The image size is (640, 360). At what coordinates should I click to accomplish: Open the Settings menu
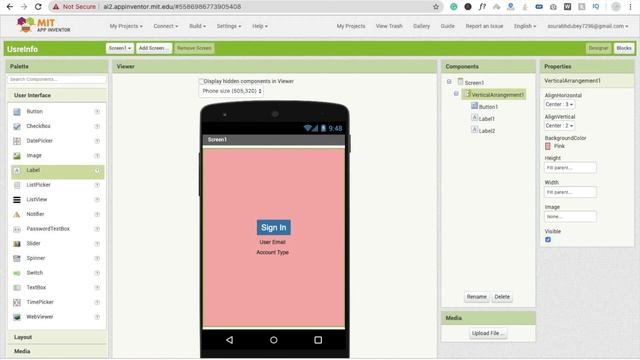point(229,26)
